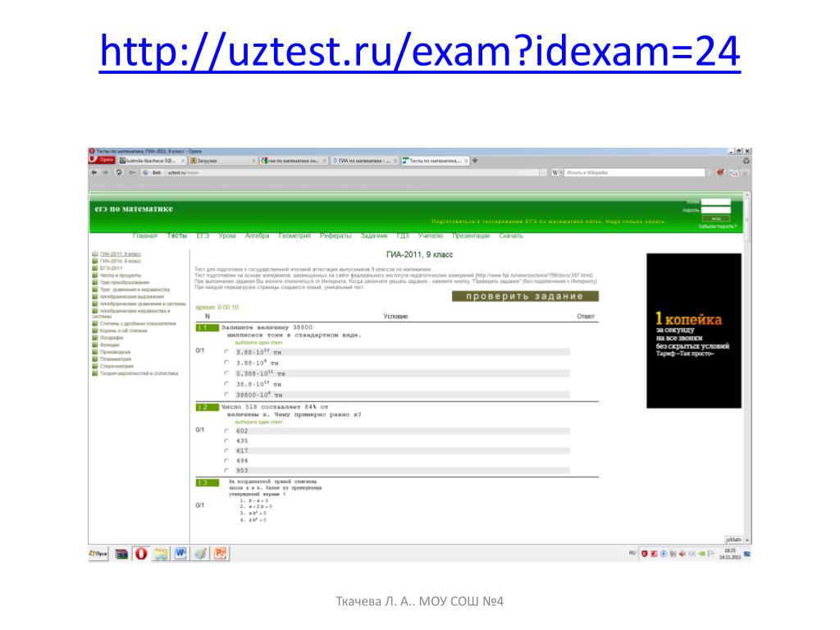Screen dimensions: 840x630
Task: Open the search engine dropdown (W icon)
Action: pos(557,172)
